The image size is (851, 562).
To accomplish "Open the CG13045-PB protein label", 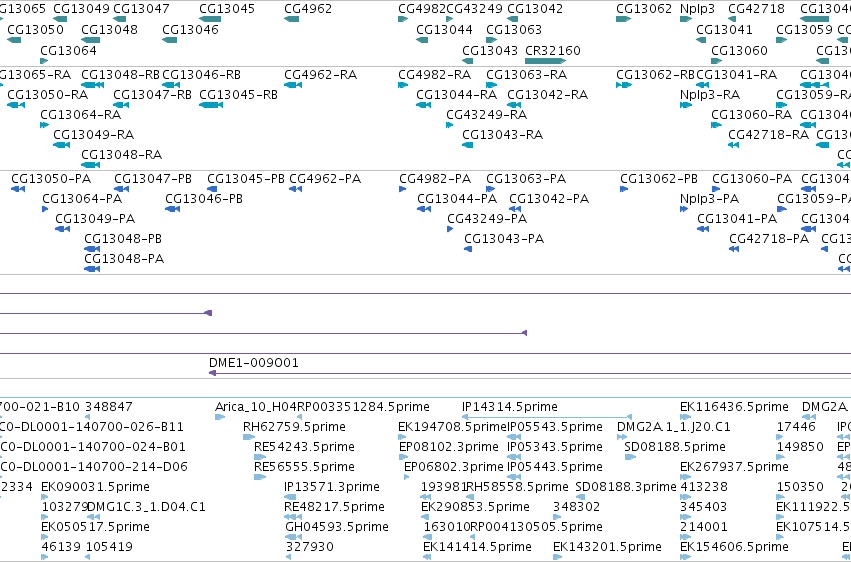I will click(x=246, y=178).
